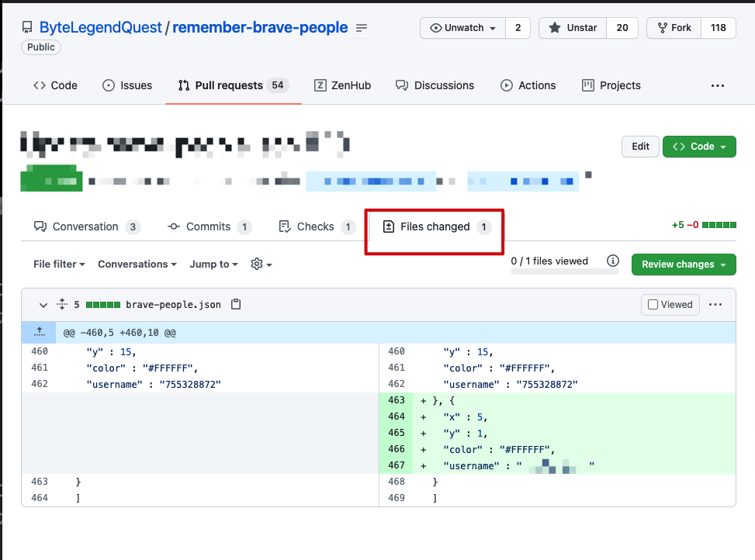Click the Unwatch button
755x560 pixels.
(462, 28)
